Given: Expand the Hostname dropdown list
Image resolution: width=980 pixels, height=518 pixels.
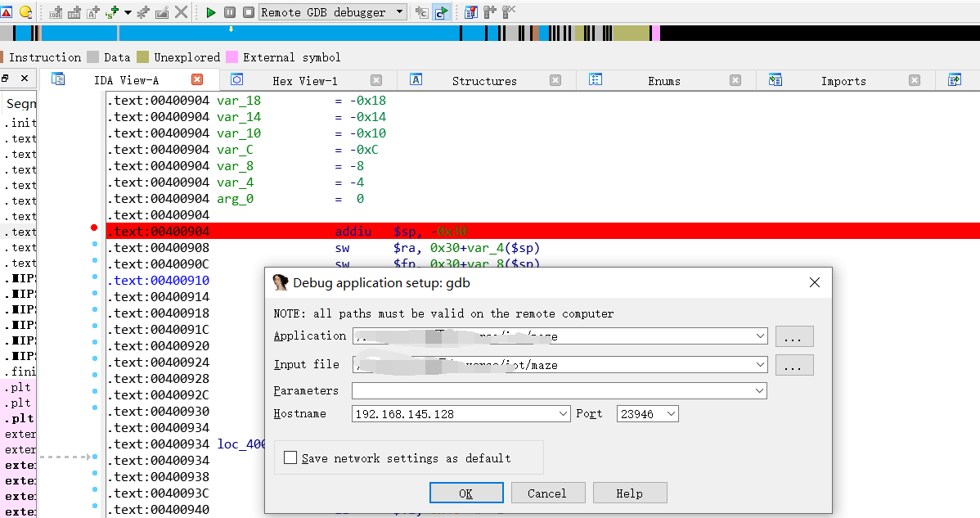Looking at the screenshot, I should [x=563, y=414].
